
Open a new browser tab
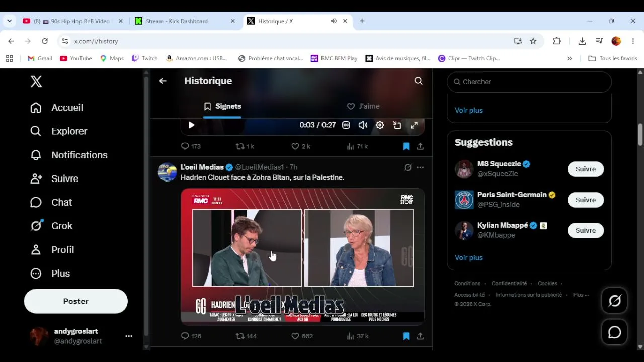click(x=362, y=21)
